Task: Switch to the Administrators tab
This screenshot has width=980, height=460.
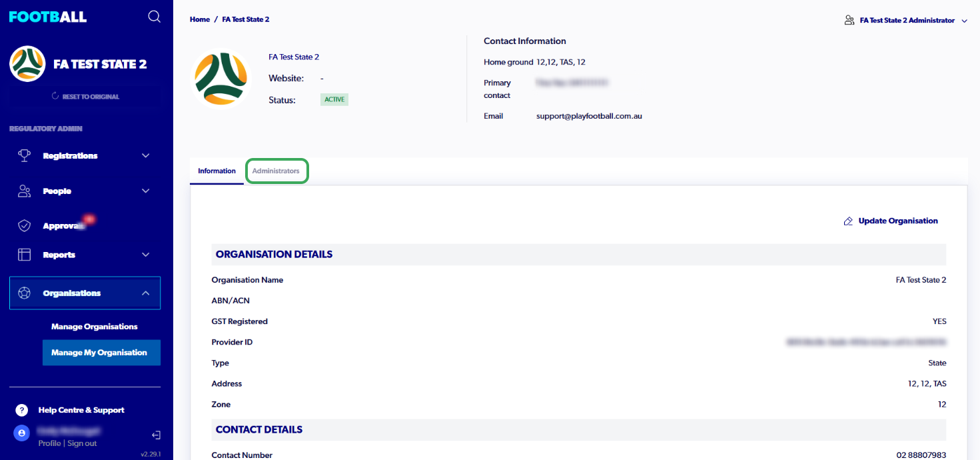Action: pyautogui.click(x=276, y=171)
